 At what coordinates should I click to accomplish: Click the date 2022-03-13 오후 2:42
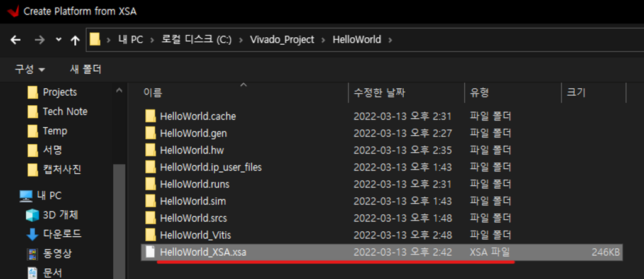tap(402, 253)
